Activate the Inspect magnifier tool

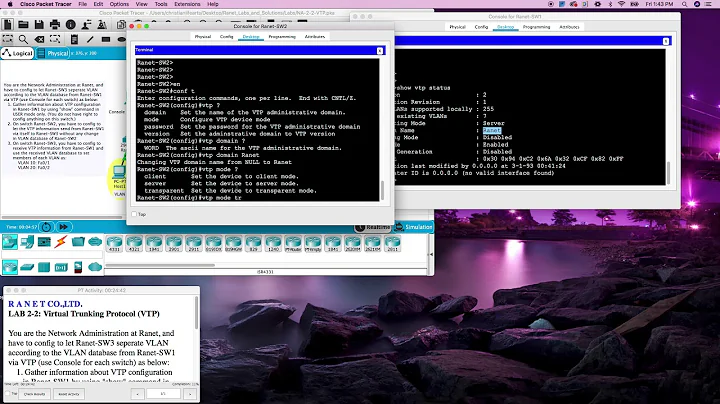coord(23,39)
